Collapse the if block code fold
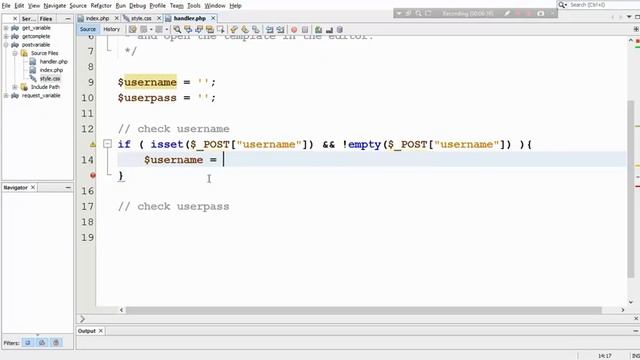Screen dimensions: 640x360 pyautogui.click(x=107, y=144)
